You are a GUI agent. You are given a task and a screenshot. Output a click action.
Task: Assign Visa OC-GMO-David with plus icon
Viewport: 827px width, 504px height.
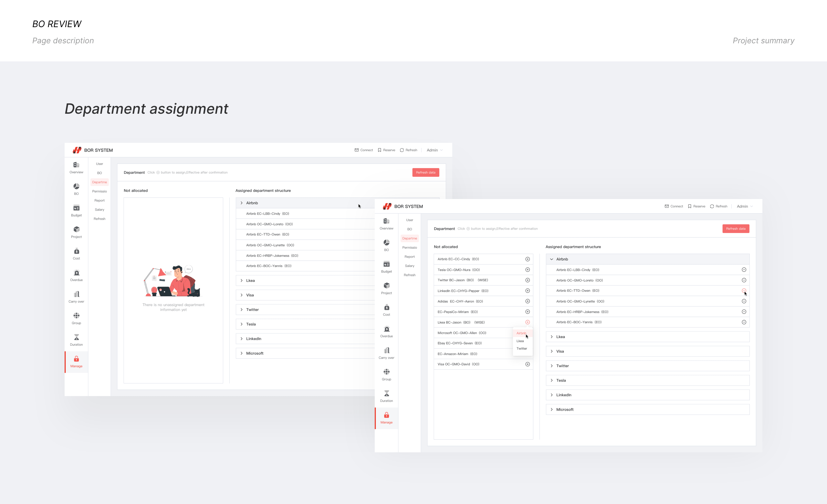527,364
